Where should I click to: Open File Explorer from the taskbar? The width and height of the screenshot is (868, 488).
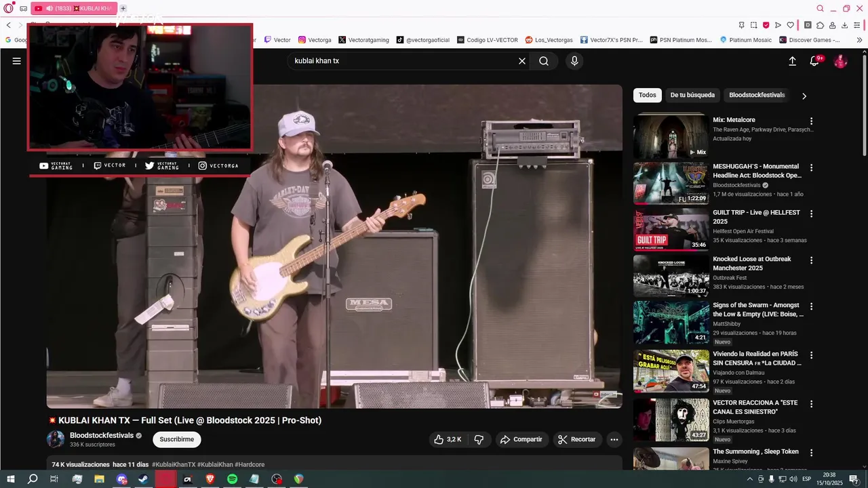(99, 479)
